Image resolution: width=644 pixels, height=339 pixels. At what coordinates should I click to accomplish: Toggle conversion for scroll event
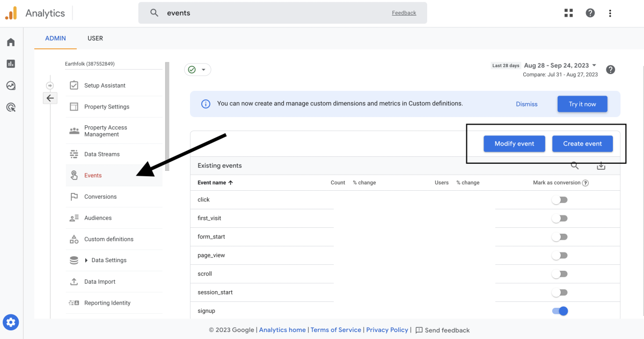click(x=559, y=274)
